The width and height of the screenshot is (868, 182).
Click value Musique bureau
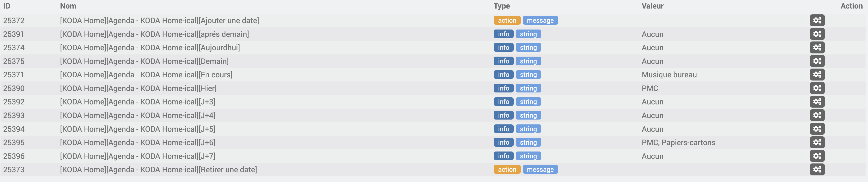point(669,75)
